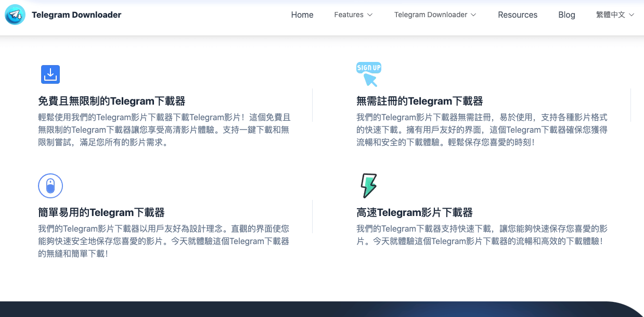Open the Resources page
This screenshot has width=644, height=317.
(x=518, y=15)
